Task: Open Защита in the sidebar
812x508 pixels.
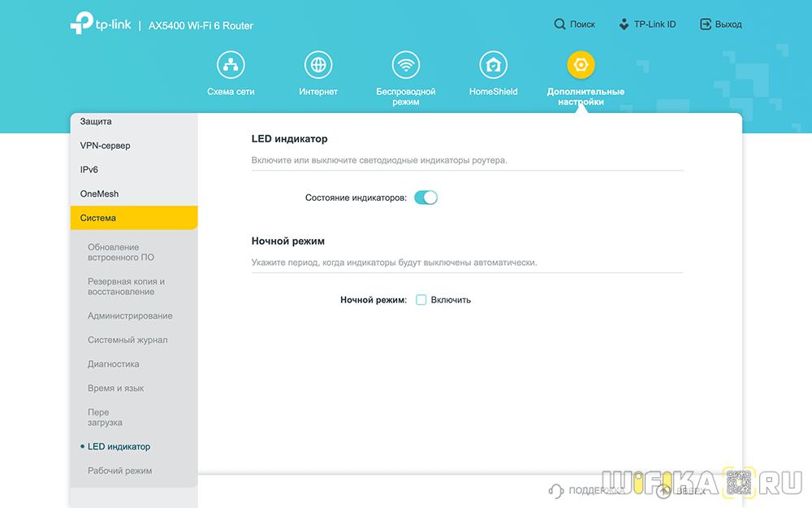Action: [134, 121]
